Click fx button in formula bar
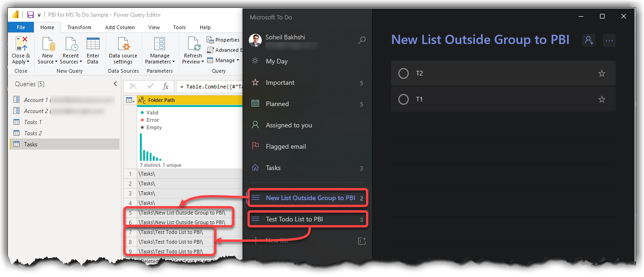 165,86
